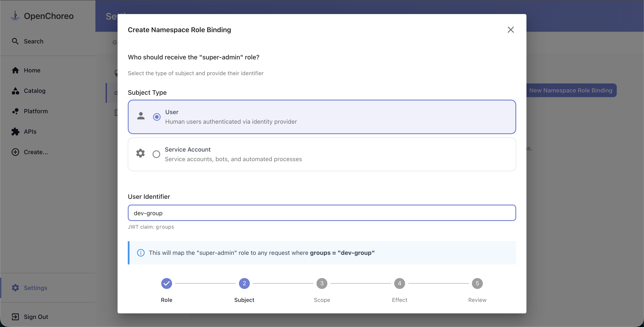
Task: Click the Catalog shapes icon
Action: coord(15,91)
